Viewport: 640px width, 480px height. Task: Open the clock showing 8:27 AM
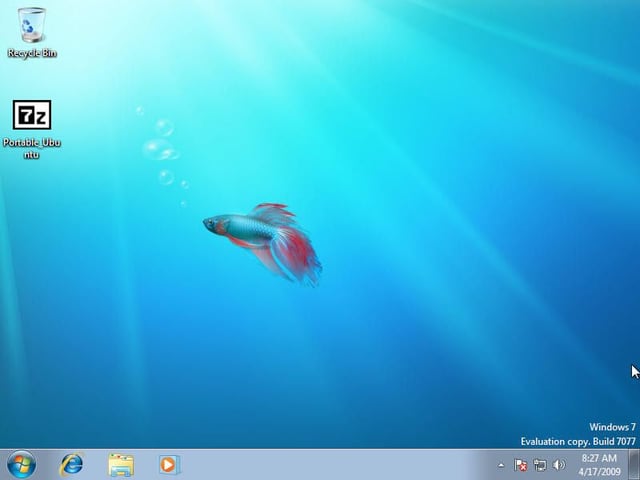599,464
